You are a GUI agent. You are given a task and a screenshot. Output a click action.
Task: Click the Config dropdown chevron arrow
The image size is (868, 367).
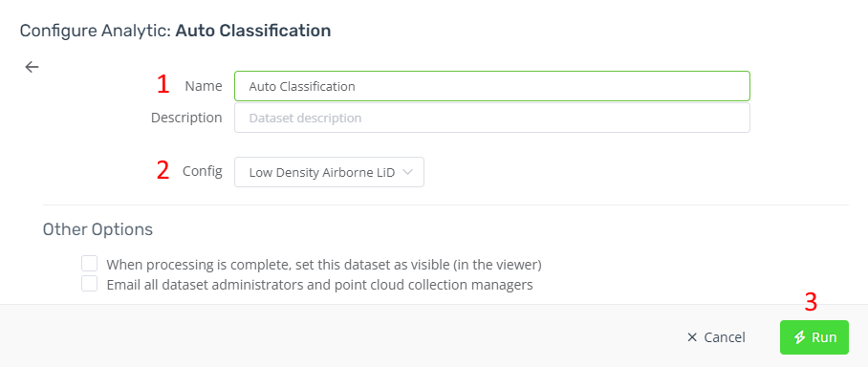407,172
